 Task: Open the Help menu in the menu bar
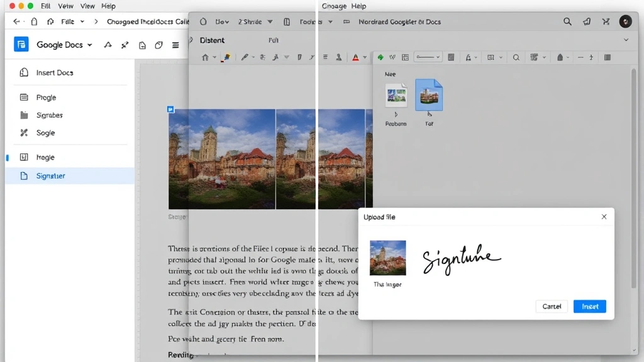[108, 6]
